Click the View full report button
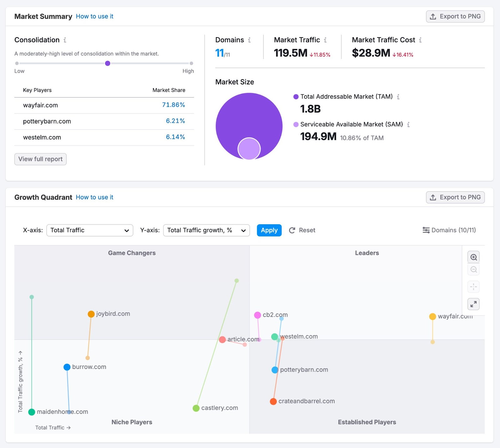 pos(40,159)
